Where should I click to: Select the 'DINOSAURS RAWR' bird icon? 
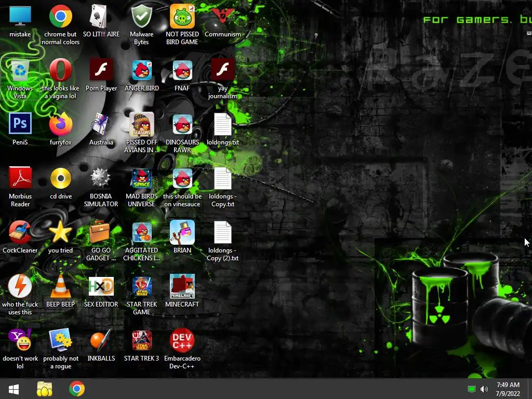click(182, 124)
